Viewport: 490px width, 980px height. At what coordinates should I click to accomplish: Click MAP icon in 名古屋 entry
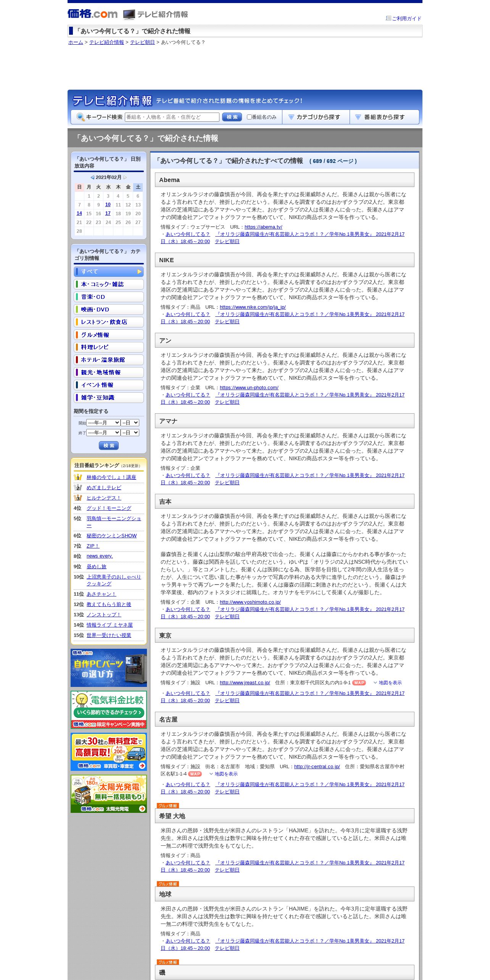[195, 774]
